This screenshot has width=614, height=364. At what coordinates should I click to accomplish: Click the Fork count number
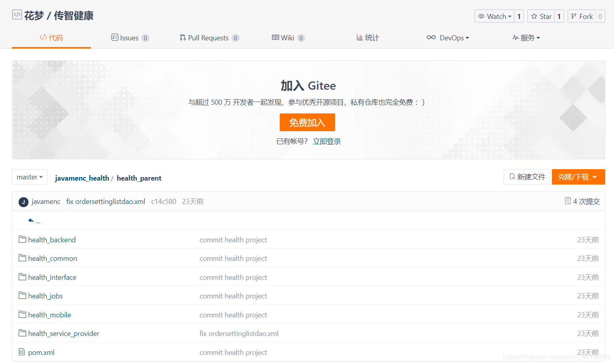pos(600,16)
